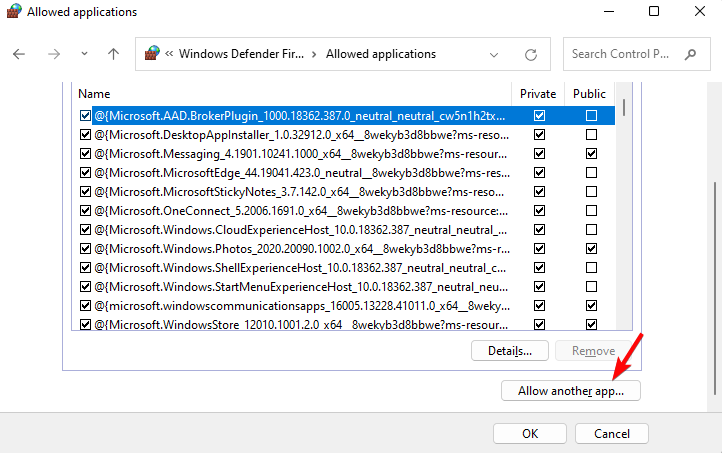Click the Allow another app button
722x453 pixels.
[x=571, y=391]
